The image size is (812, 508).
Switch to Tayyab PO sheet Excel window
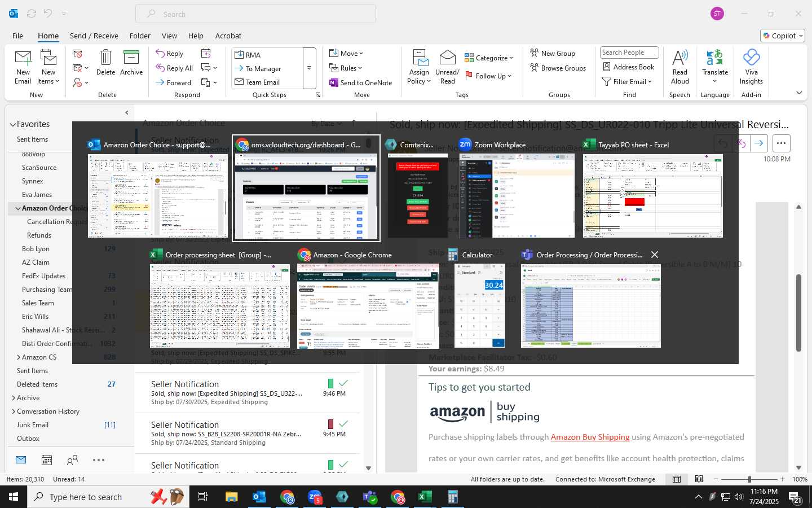click(652, 188)
